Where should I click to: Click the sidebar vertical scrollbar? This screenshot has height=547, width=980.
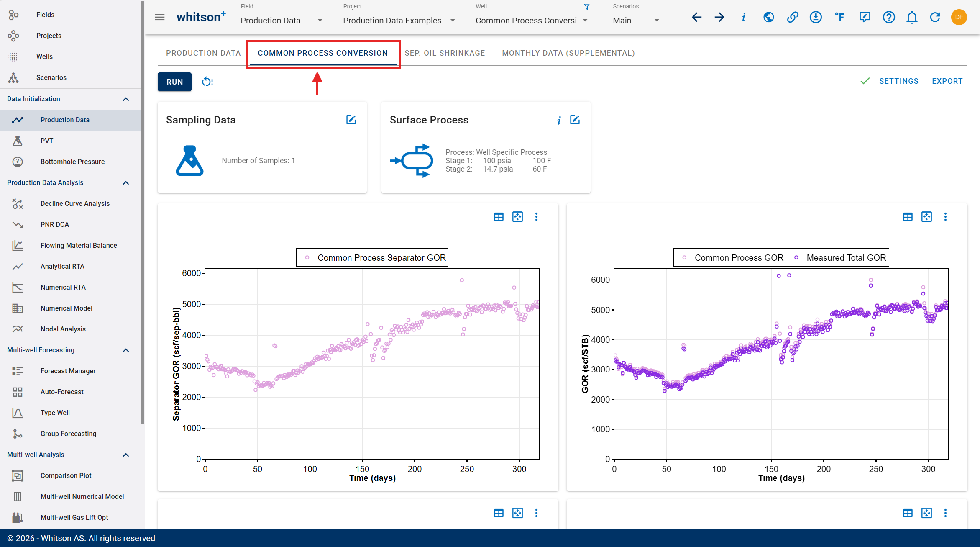click(143, 212)
